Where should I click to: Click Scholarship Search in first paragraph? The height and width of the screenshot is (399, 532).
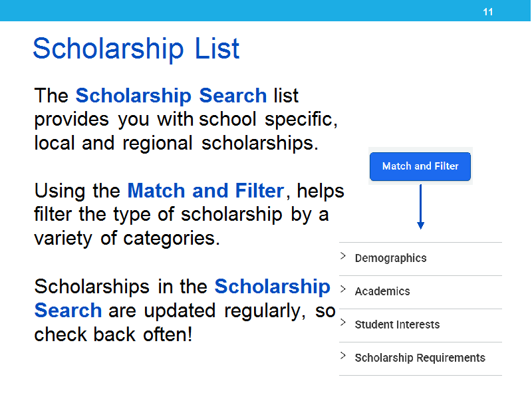click(x=171, y=96)
